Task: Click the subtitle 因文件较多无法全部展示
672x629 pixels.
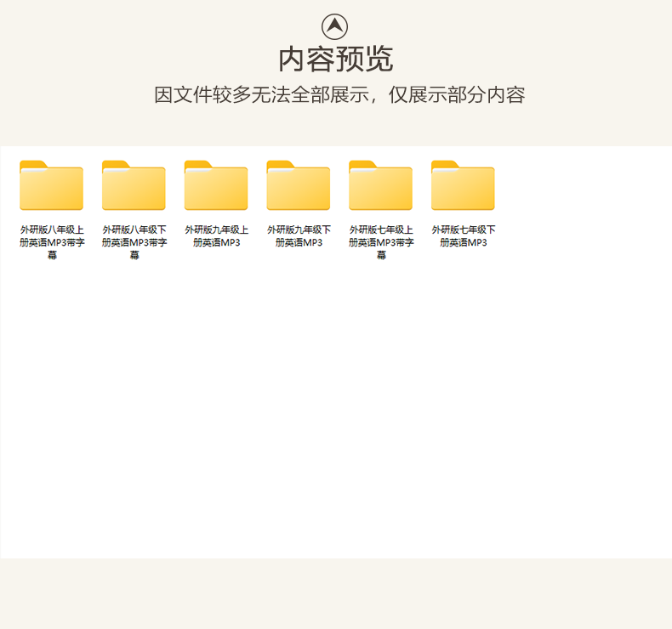Action: point(261,94)
